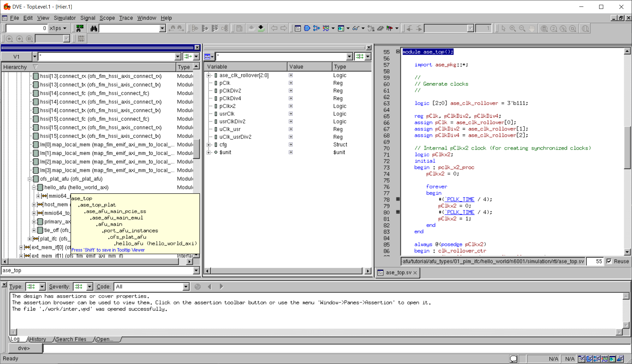Click the eyeglasses icon in the toolbar
This screenshot has width=632, height=364.
point(356,28)
